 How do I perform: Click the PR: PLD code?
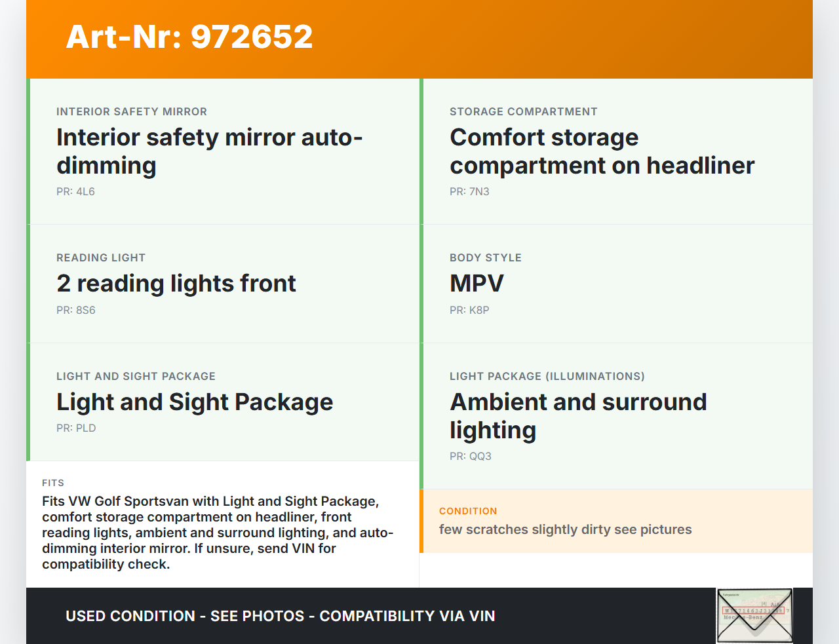click(x=76, y=428)
